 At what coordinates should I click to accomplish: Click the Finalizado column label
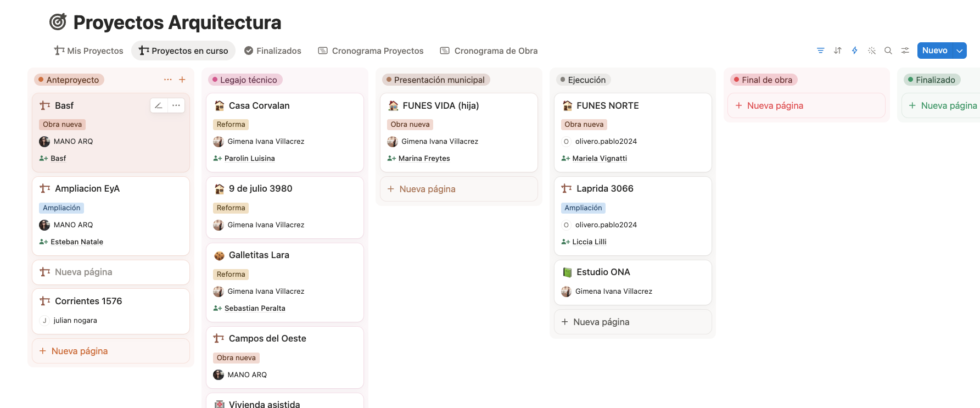(x=932, y=80)
